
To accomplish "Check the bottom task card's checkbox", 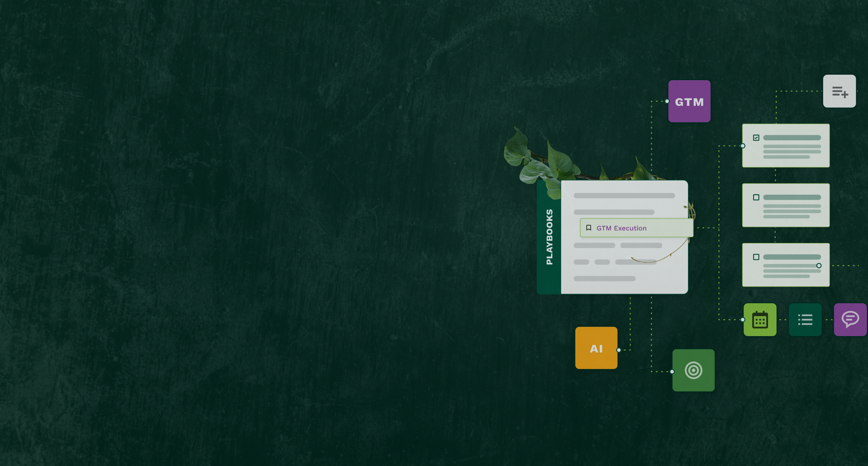I will coord(756,257).
